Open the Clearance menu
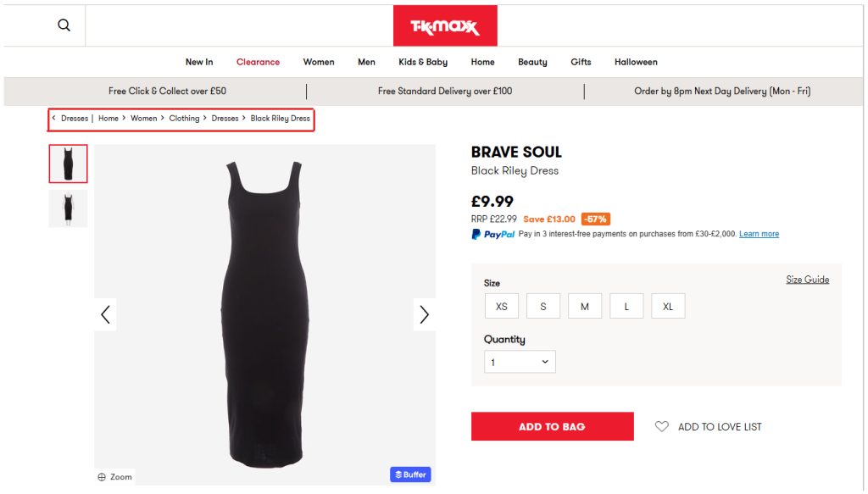Viewport: 868px width, 494px height. (258, 62)
